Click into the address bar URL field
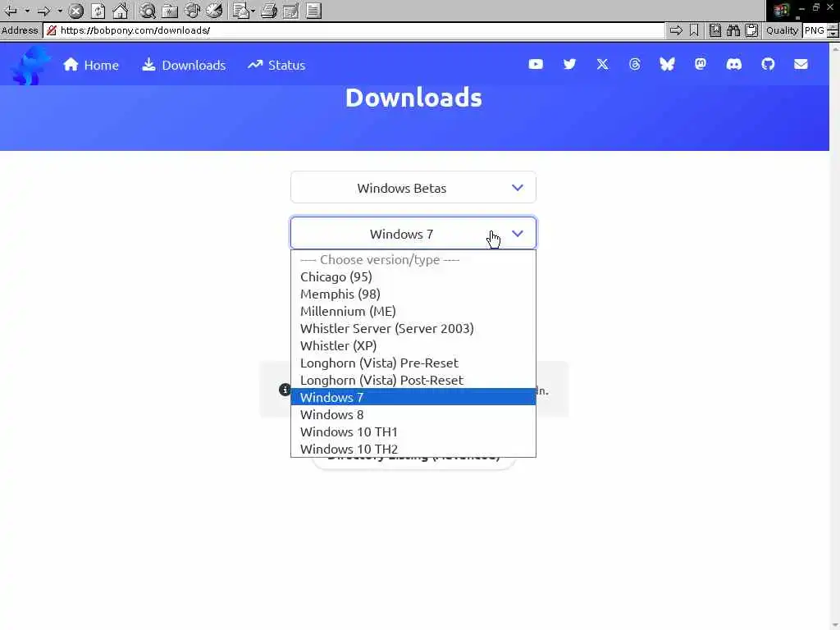This screenshot has width=840, height=630. [x=354, y=30]
